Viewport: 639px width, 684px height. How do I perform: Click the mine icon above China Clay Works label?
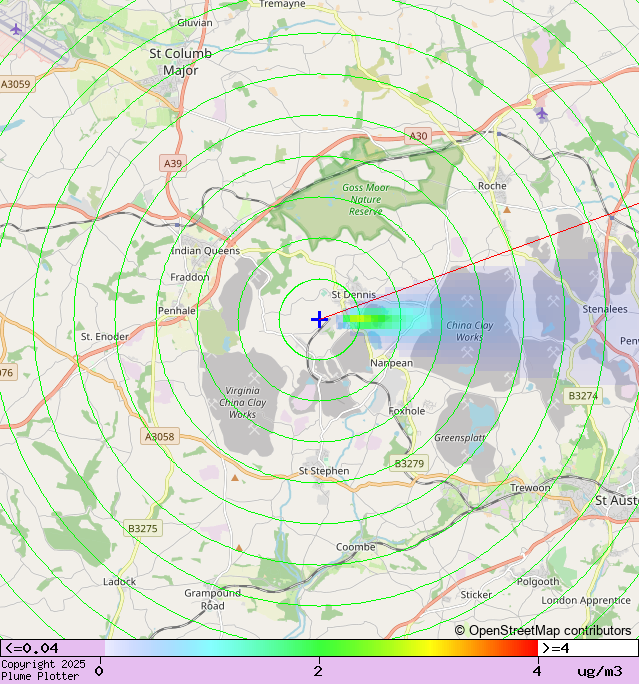pos(467,301)
